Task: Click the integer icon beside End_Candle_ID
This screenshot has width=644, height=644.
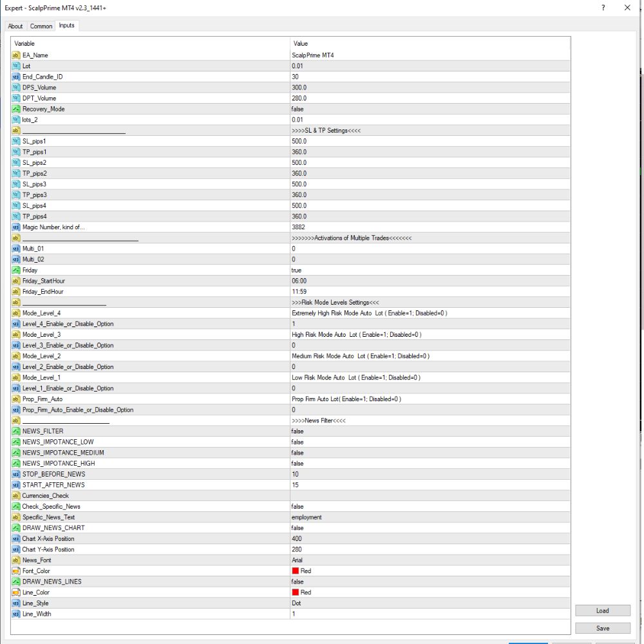Action: [15, 77]
